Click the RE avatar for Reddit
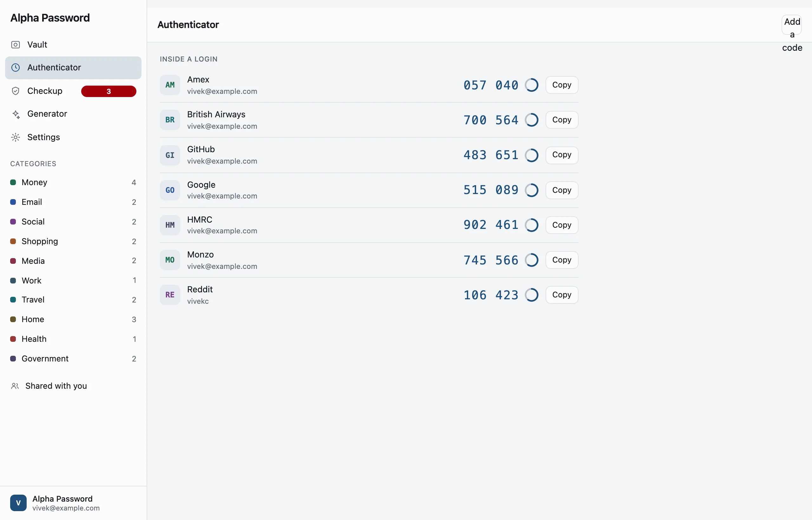 [170, 295]
